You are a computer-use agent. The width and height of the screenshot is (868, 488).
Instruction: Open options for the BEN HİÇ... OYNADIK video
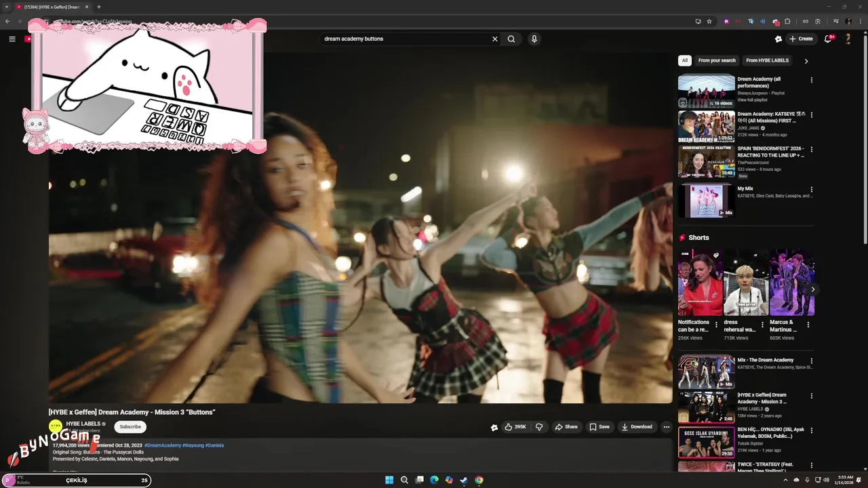coord(811,430)
